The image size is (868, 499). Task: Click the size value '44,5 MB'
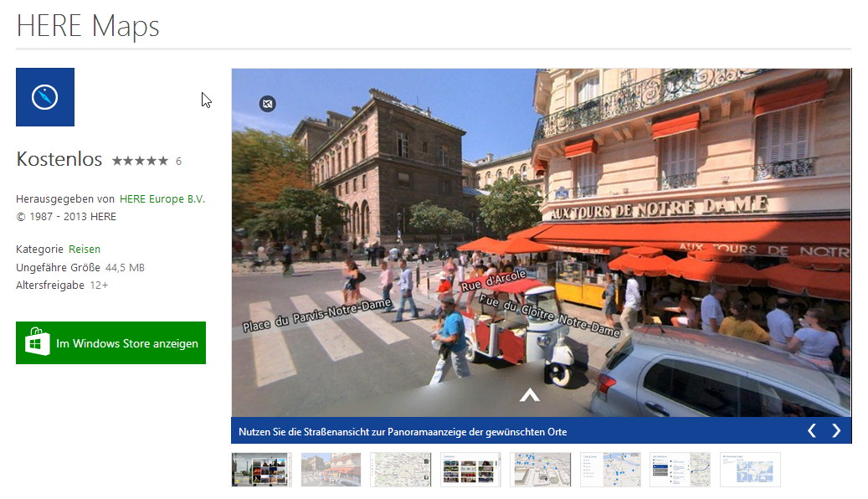[125, 267]
